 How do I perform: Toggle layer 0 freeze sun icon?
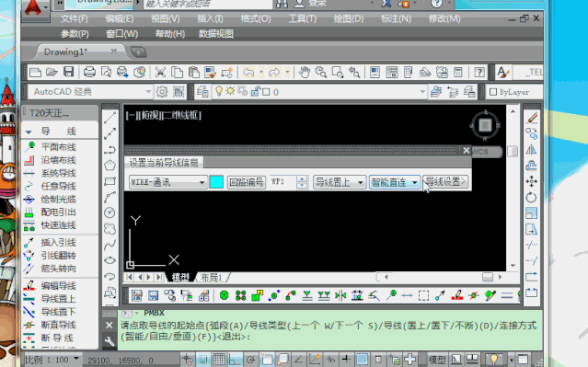pyautogui.click(x=230, y=91)
